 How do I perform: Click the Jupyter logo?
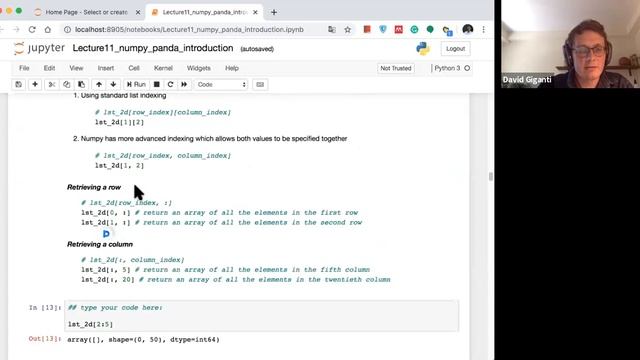click(39, 48)
